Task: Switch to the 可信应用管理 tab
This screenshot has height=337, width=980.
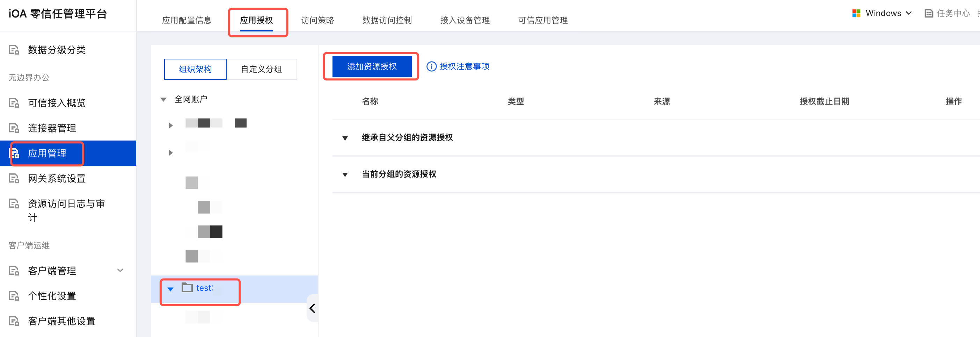Action: [543, 20]
